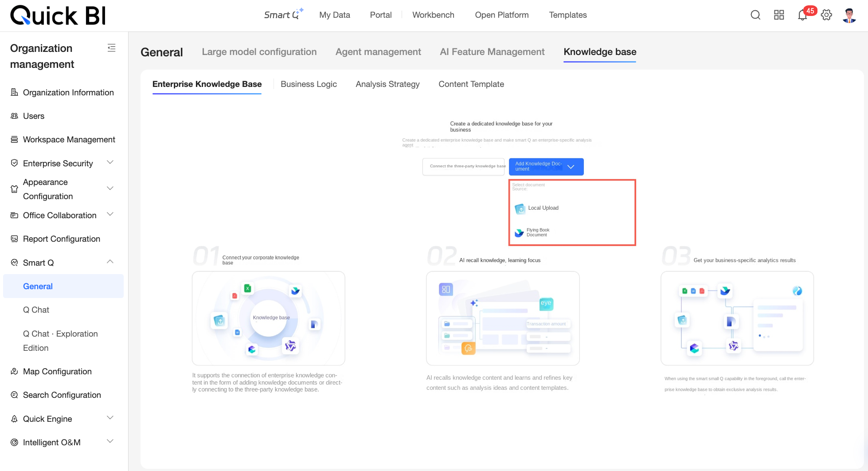Expand the Appearance Configuration section

click(110, 188)
